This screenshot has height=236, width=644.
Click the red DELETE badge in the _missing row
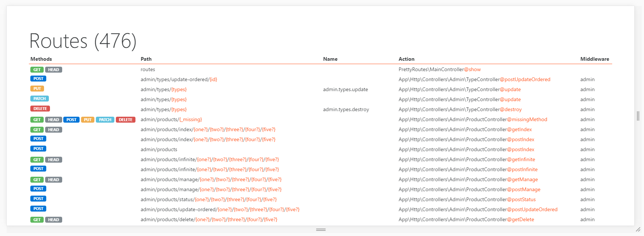click(x=125, y=120)
